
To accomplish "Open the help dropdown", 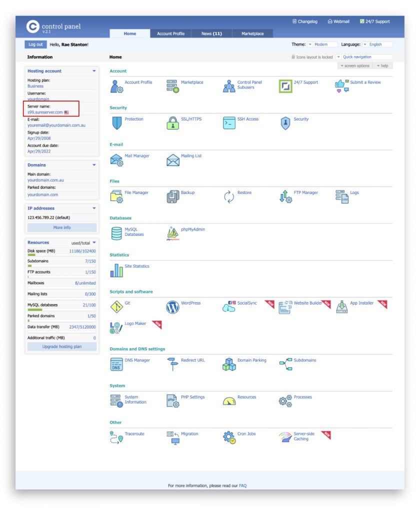I will [382, 66].
